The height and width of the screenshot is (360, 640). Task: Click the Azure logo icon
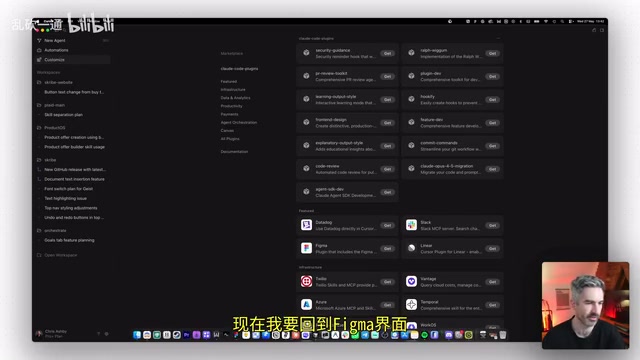[307, 304]
